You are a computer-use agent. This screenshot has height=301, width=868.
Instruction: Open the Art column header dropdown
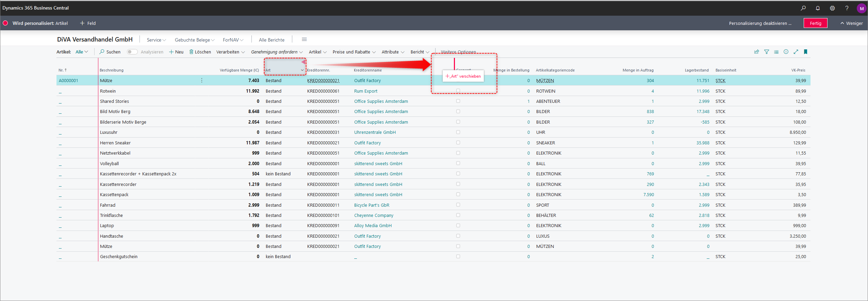coord(302,70)
